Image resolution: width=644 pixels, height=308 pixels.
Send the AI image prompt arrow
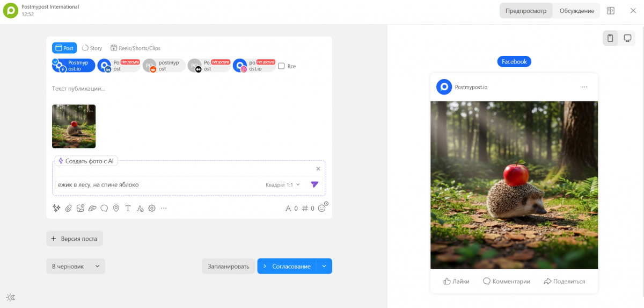click(314, 184)
